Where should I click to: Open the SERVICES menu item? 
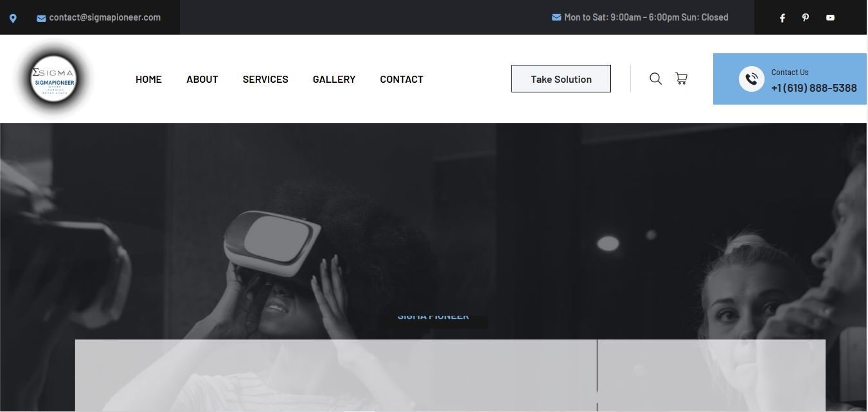(265, 79)
